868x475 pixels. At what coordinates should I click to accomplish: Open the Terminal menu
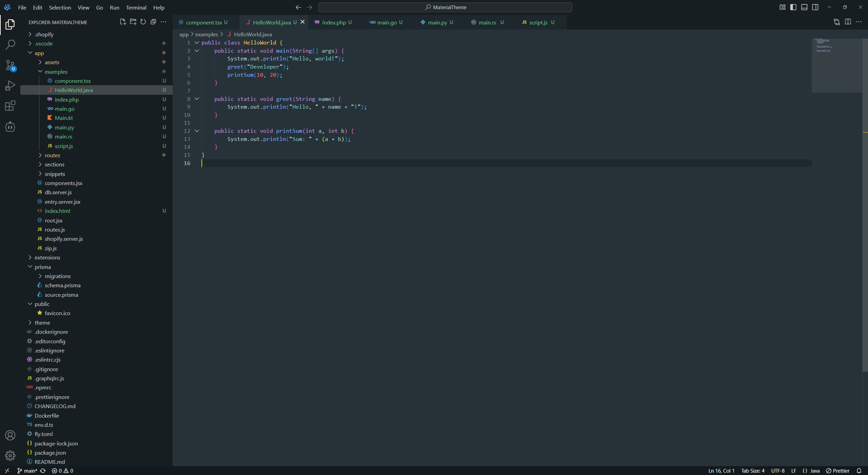pos(136,7)
